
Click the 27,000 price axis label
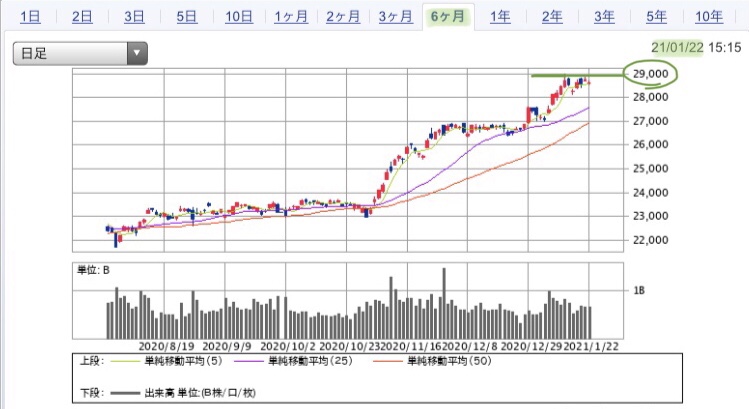tap(651, 121)
